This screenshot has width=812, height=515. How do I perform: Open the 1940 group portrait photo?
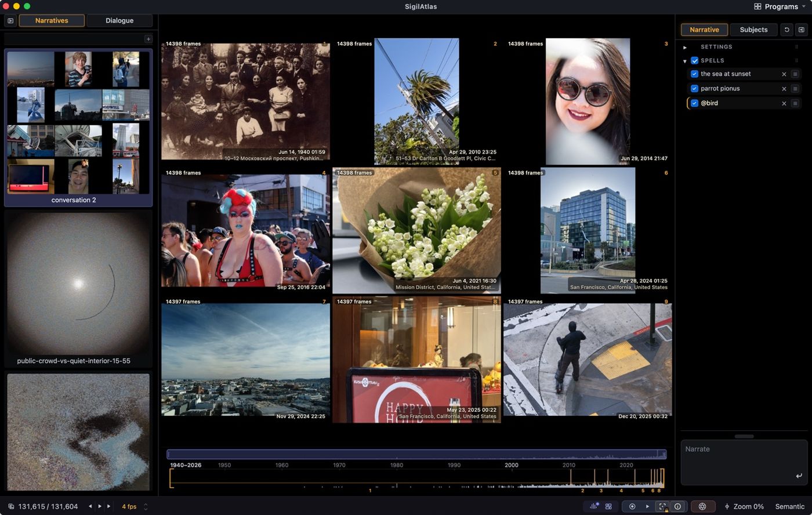[245, 101]
